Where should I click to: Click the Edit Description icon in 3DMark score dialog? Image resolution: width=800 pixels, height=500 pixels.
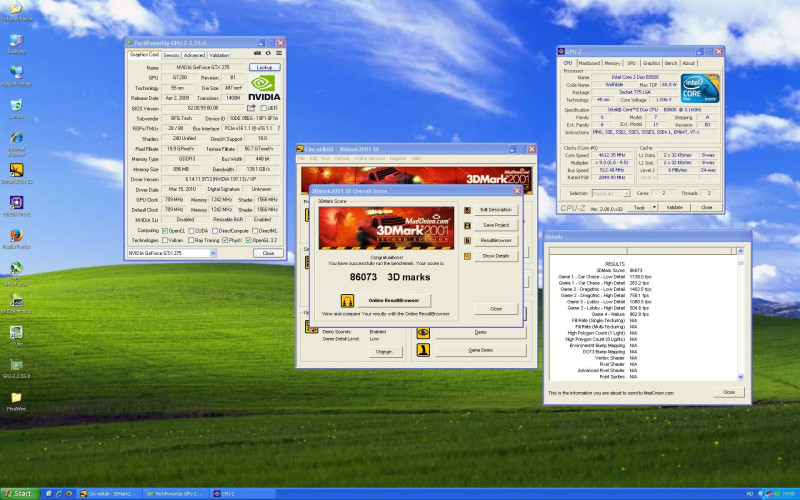click(x=467, y=210)
